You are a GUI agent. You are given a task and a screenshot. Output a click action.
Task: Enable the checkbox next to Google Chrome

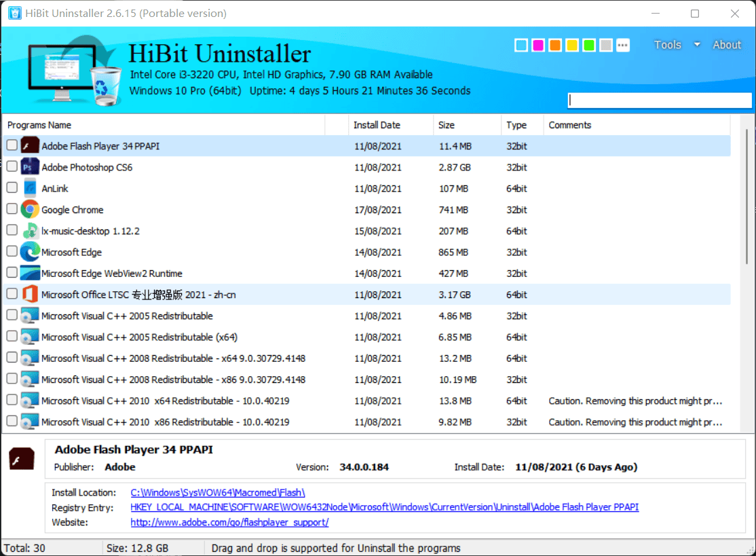(12, 209)
